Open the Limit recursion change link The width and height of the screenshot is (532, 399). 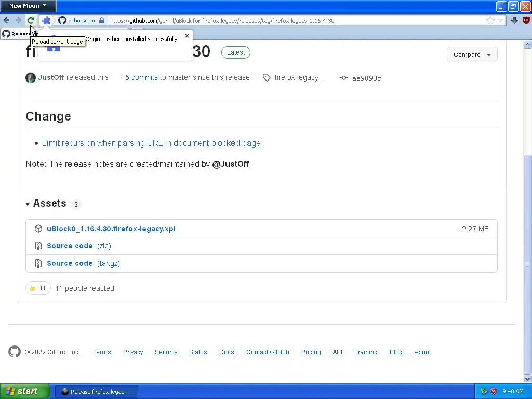click(151, 143)
